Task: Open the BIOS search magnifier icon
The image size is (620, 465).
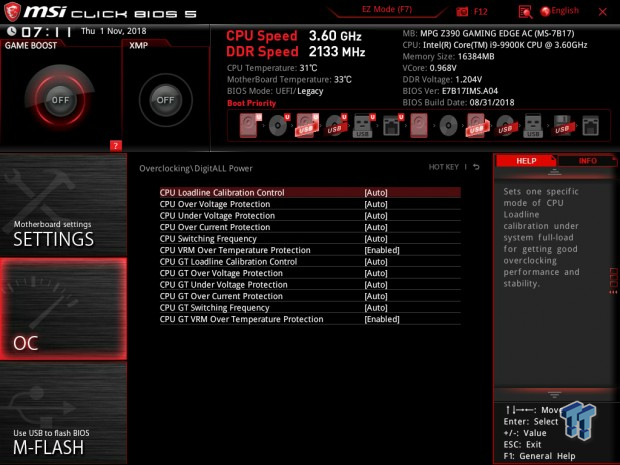Action: 525,12
